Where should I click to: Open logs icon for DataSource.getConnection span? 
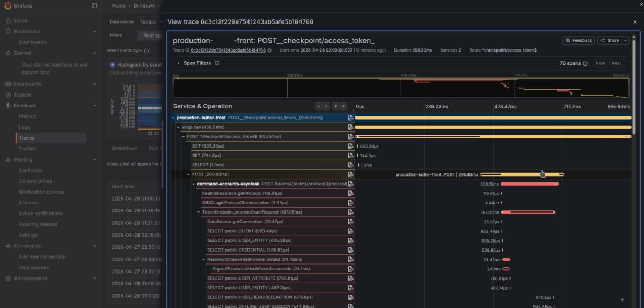click(350, 222)
